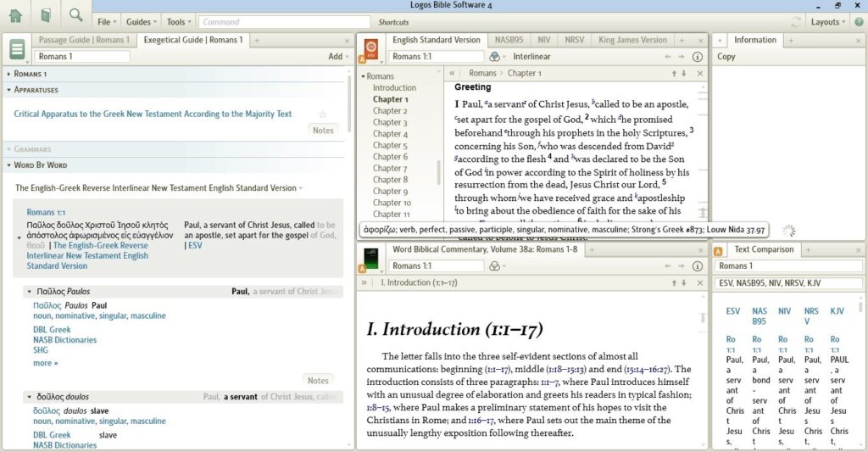Close the ESV table of contents pane
Screen dimensions: 868x452
(x=699, y=73)
